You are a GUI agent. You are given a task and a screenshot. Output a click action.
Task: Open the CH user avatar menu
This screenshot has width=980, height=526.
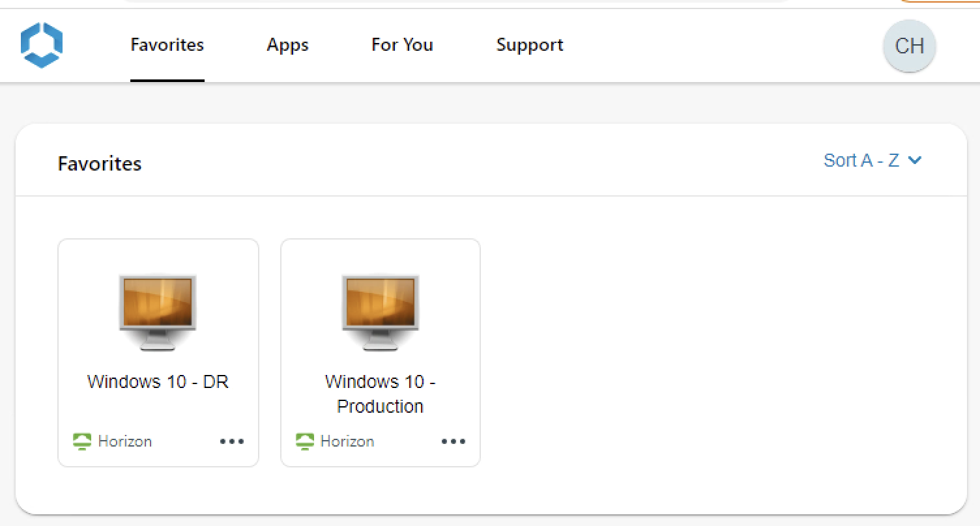[909, 46]
